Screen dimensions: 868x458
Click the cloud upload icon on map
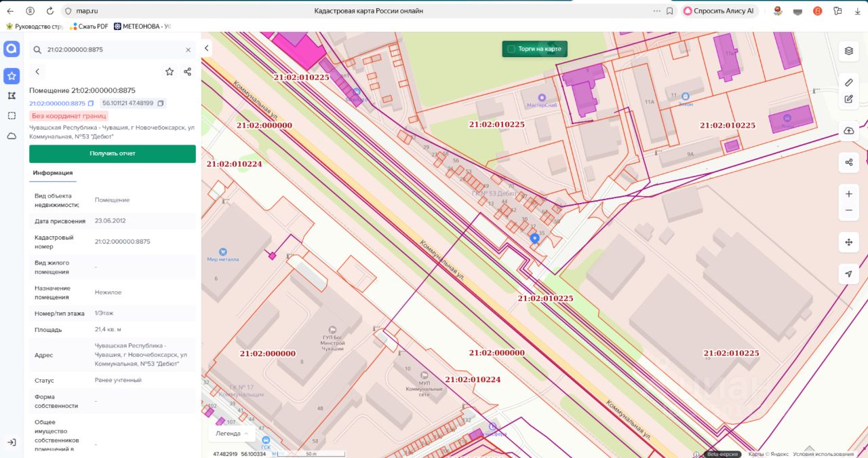tap(848, 130)
